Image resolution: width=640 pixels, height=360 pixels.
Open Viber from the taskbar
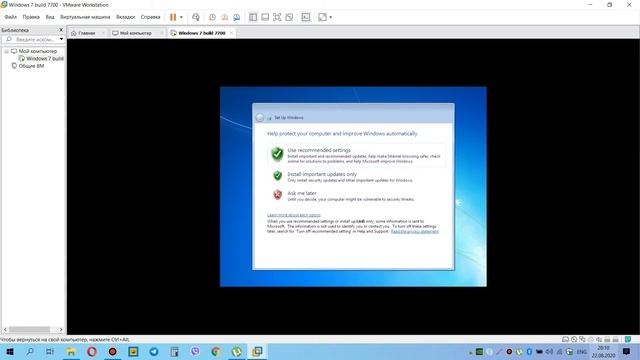[195, 351]
